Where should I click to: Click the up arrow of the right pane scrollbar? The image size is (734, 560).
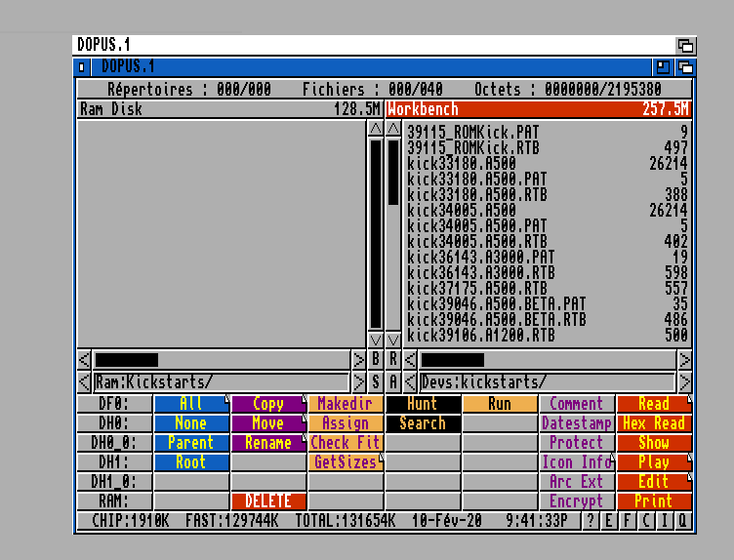click(393, 128)
